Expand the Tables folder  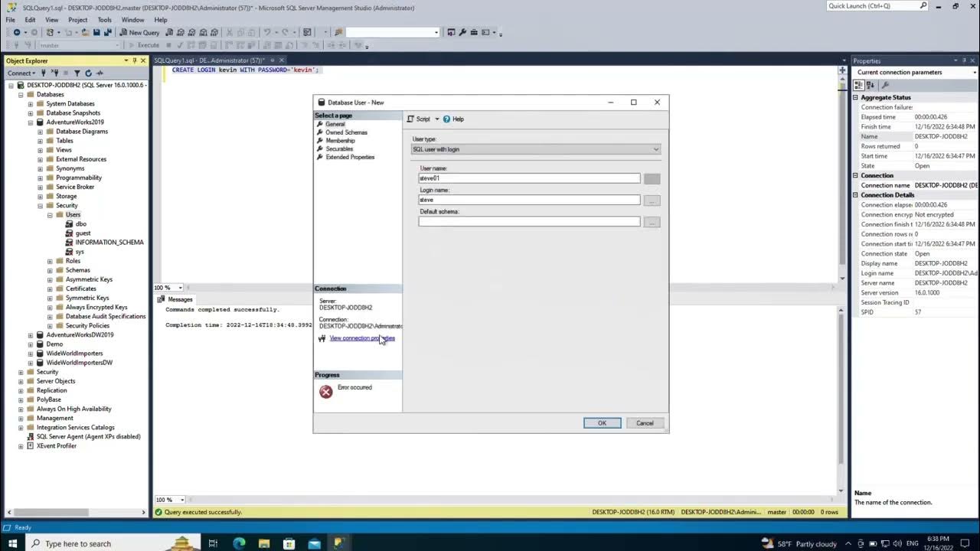[x=41, y=141]
